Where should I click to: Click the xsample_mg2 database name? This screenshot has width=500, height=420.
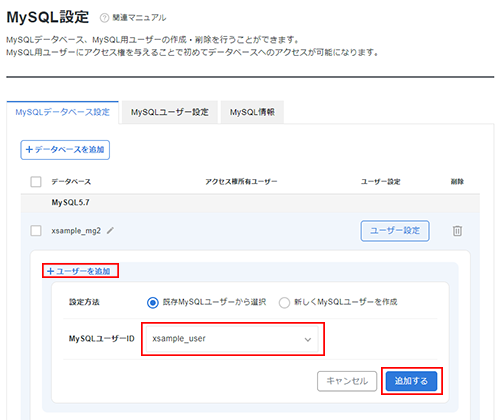pyautogui.click(x=76, y=231)
